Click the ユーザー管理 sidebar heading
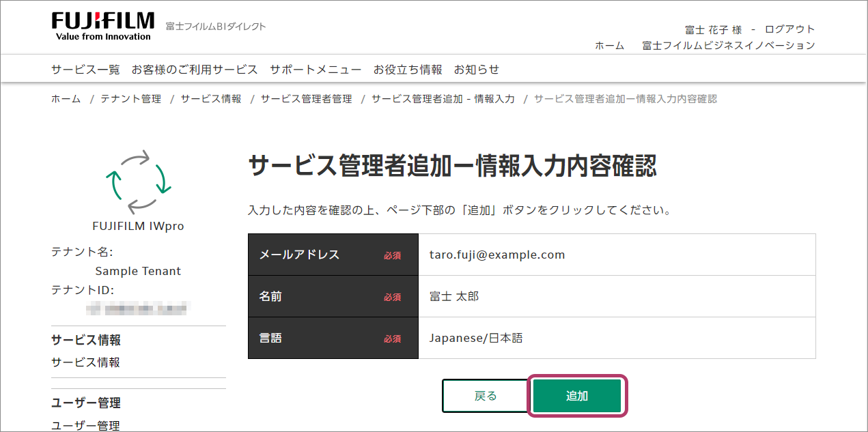868x432 pixels. (86, 403)
